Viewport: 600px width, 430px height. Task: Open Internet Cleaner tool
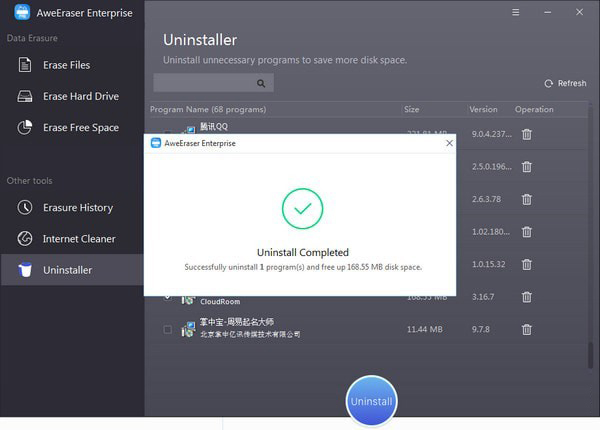coord(72,239)
